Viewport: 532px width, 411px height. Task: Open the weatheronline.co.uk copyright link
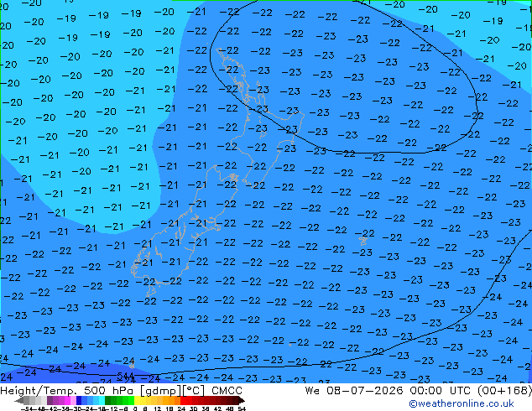461,403
